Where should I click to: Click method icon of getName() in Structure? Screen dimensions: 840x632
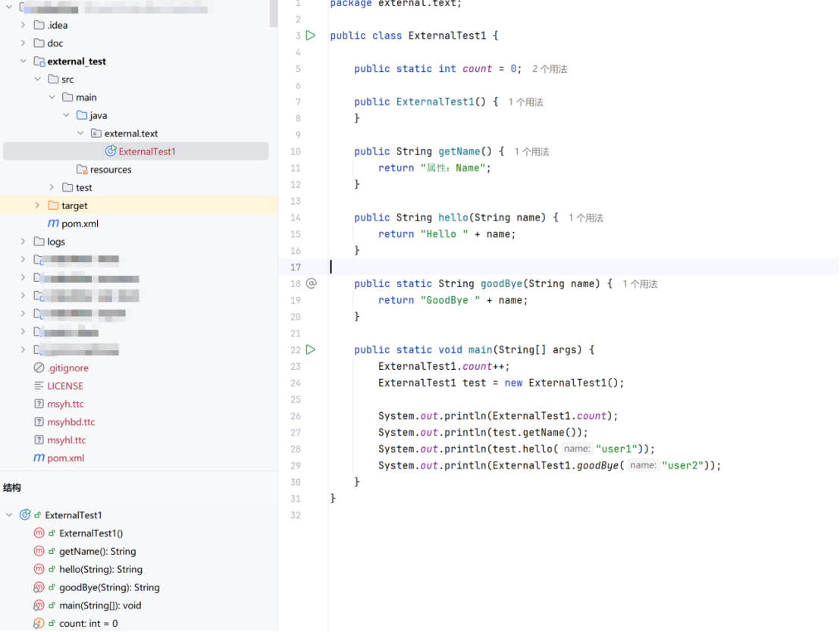[39, 551]
